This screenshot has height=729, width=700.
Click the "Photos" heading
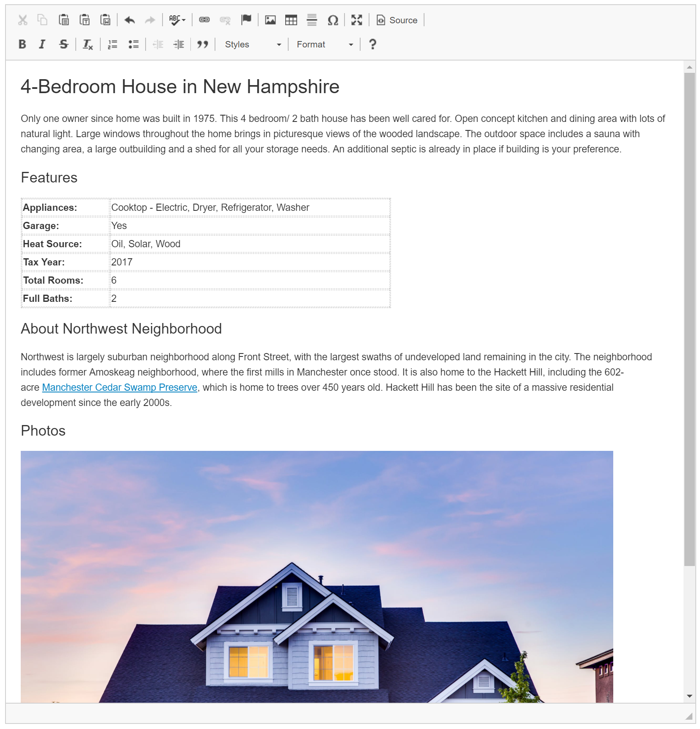(43, 431)
